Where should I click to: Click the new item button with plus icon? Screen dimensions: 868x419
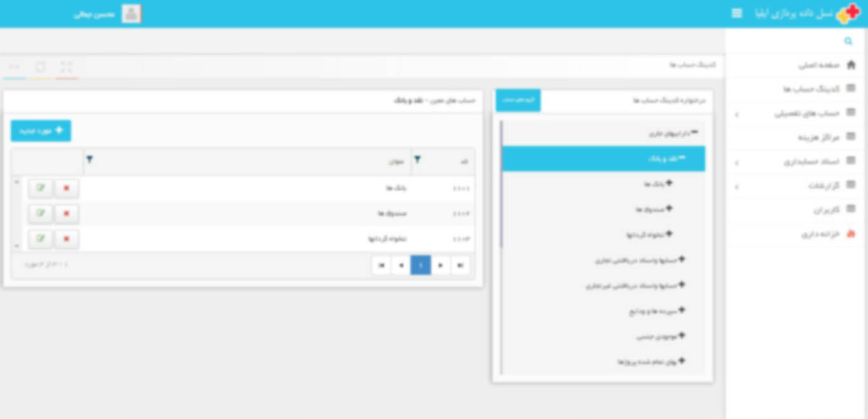point(41,131)
